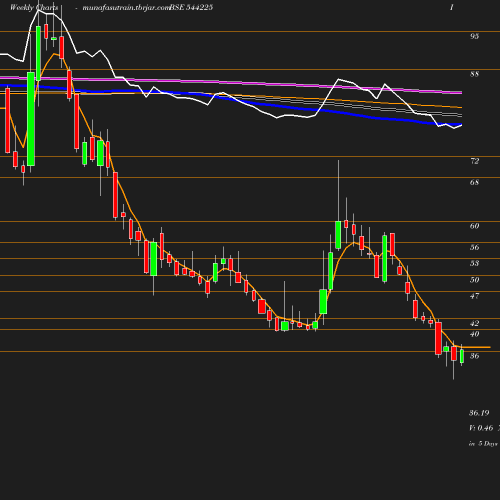Click the 'BSE 544225' symbol label
This screenshot has height=500, width=500.
pos(191,7)
